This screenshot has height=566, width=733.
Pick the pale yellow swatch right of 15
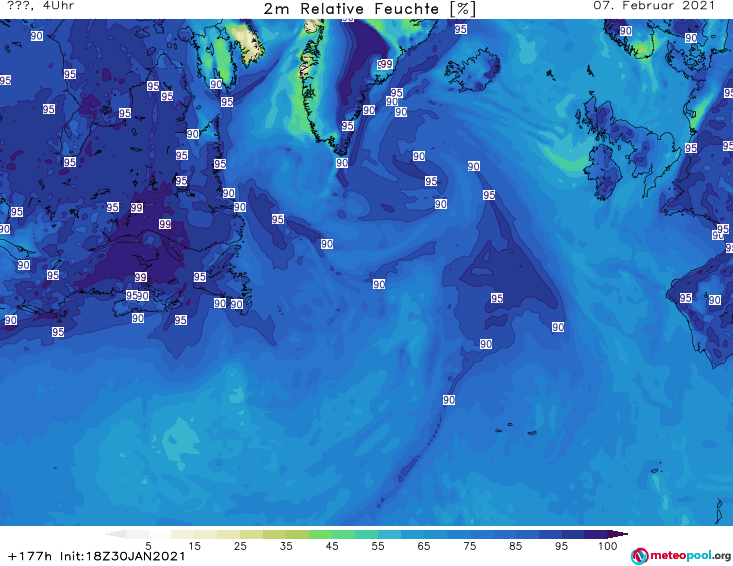tap(206, 534)
